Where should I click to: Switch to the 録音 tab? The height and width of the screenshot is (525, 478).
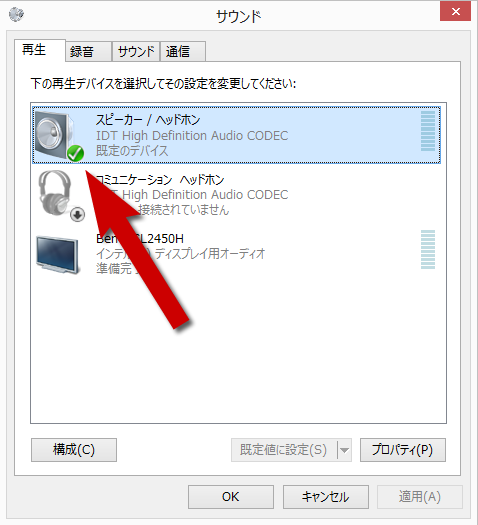(88, 52)
